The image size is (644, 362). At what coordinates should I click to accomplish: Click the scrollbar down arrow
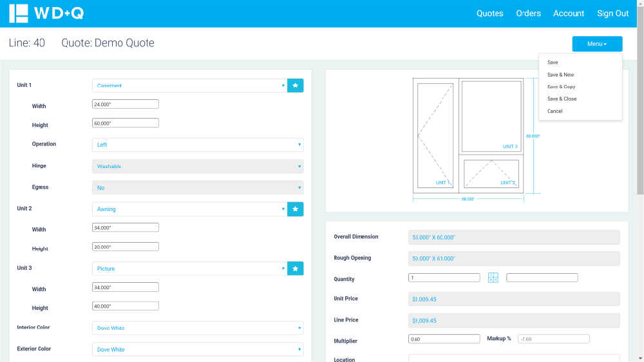[640, 359]
